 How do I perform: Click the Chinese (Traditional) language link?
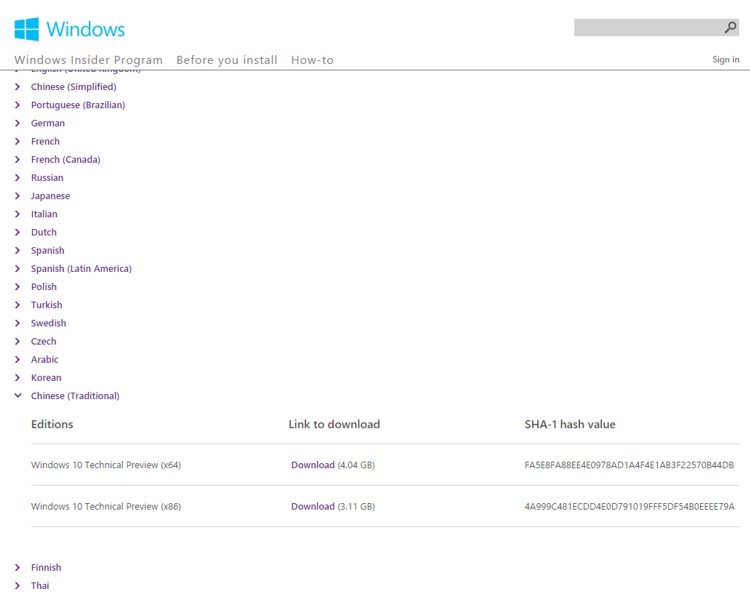click(x=75, y=396)
